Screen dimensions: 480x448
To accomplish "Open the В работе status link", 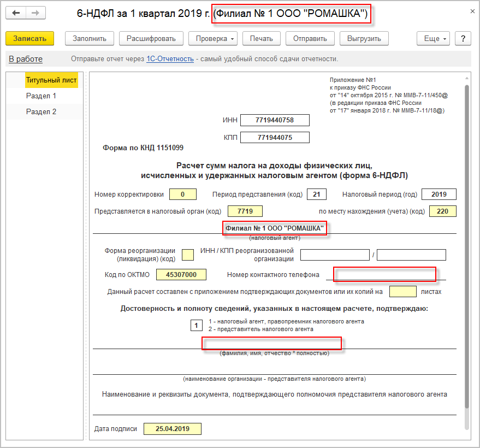I will [x=26, y=59].
